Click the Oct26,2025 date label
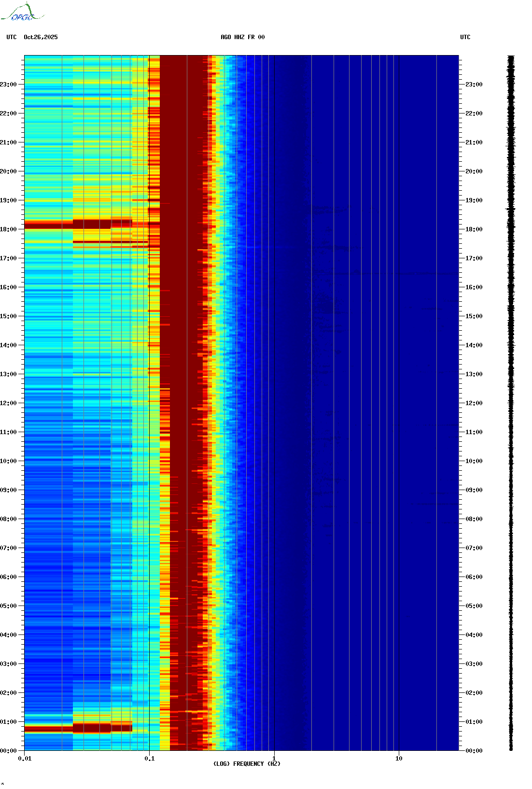 41,37
